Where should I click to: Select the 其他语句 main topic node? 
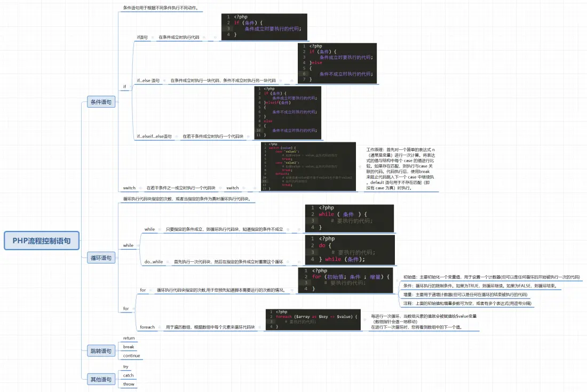[x=101, y=379]
